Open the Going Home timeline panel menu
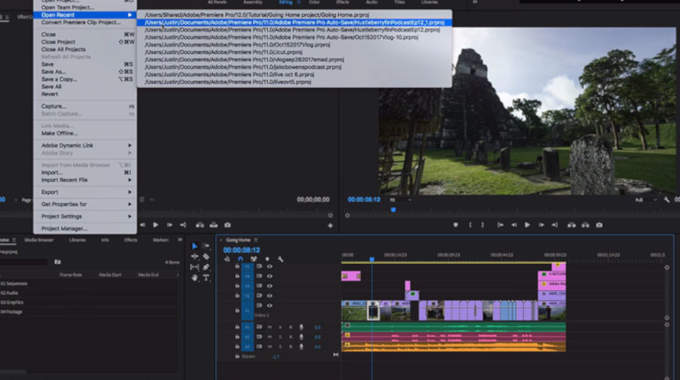680x380 pixels. (x=256, y=240)
